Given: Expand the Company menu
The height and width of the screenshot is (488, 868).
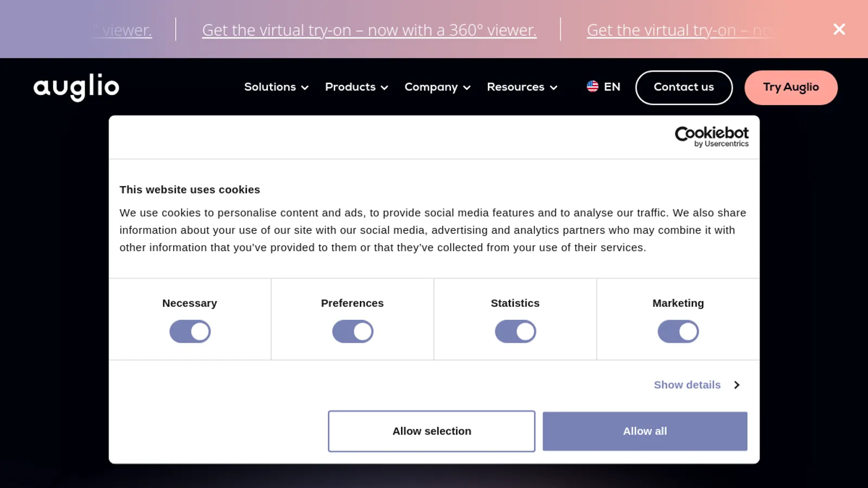Looking at the screenshot, I should 437,87.
